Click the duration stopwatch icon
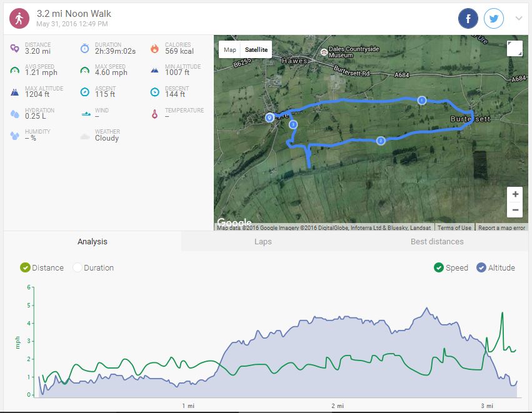This screenshot has height=413, width=532. point(84,49)
